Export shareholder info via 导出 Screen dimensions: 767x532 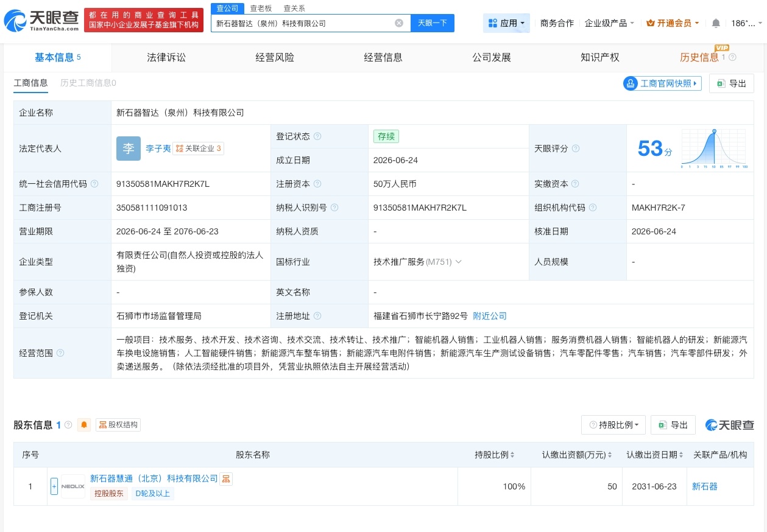tap(673, 425)
